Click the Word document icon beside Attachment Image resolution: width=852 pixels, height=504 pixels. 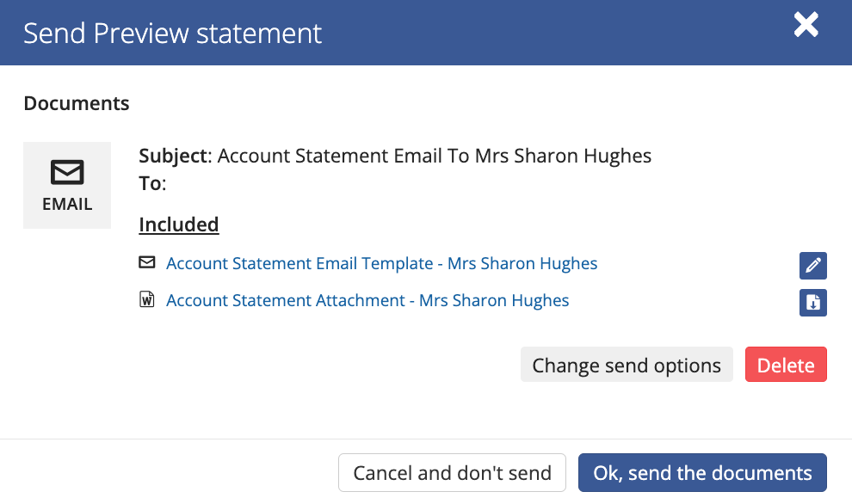point(146,299)
